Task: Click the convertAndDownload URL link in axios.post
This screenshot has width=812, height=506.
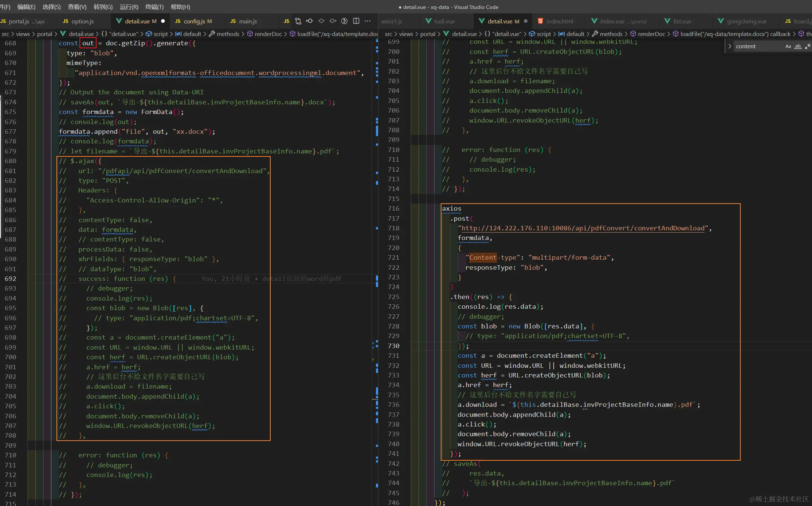Action: click(582, 228)
